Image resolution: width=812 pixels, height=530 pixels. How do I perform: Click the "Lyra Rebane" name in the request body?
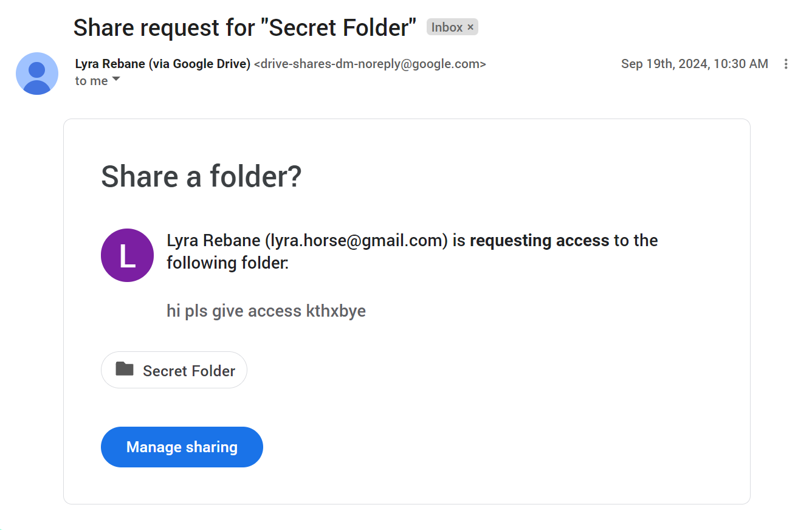click(x=213, y=241)
